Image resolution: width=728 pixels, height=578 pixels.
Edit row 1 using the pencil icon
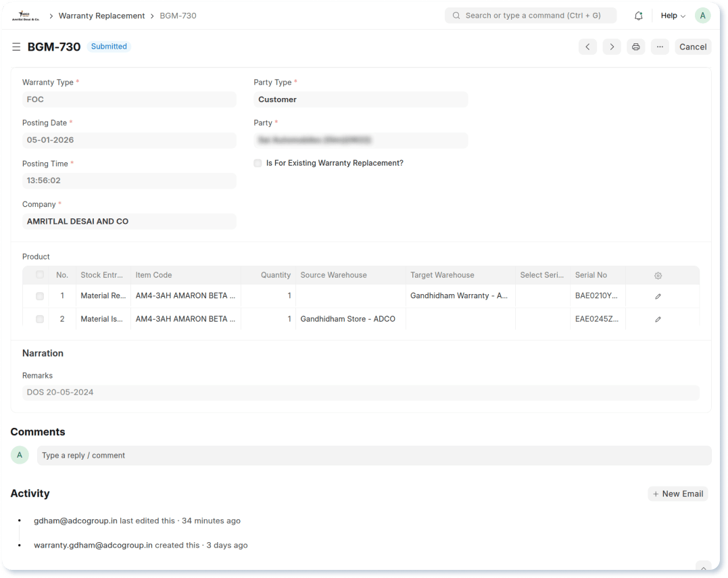tap(658, 295)
